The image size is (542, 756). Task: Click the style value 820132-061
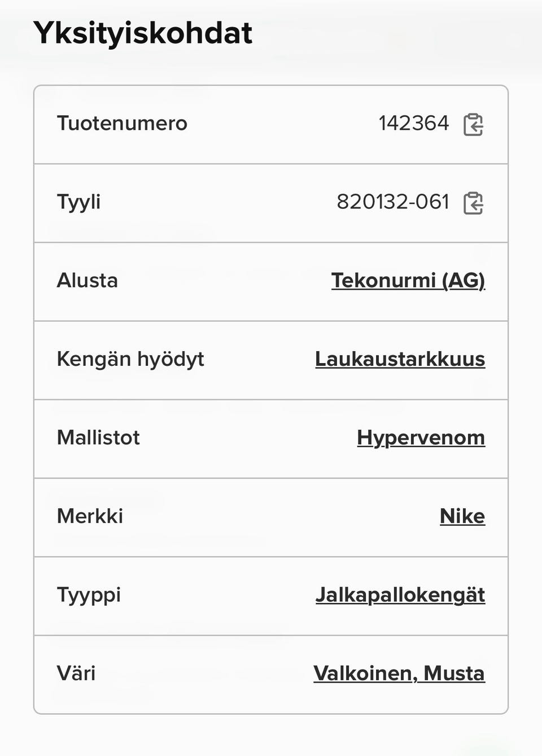pos(393,202)
